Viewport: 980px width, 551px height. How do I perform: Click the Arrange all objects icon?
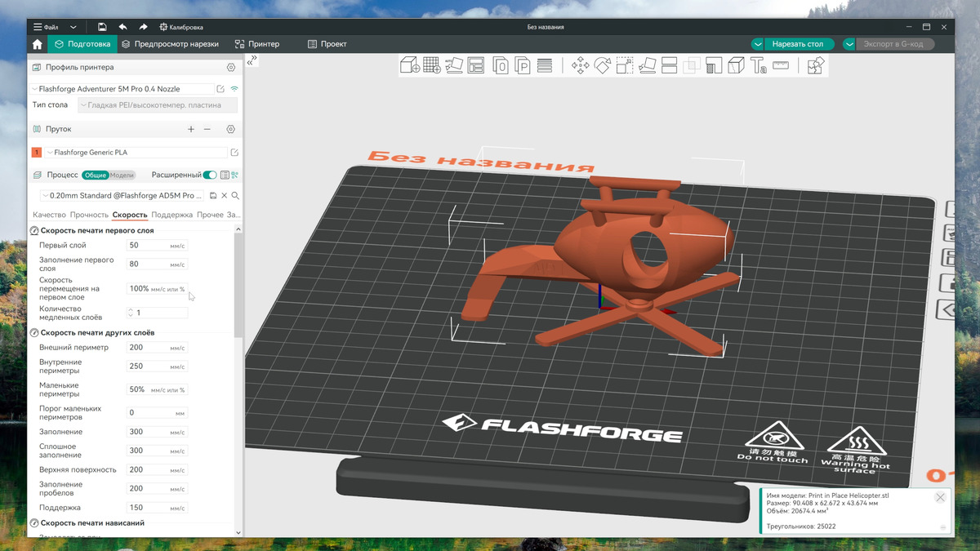476,65
